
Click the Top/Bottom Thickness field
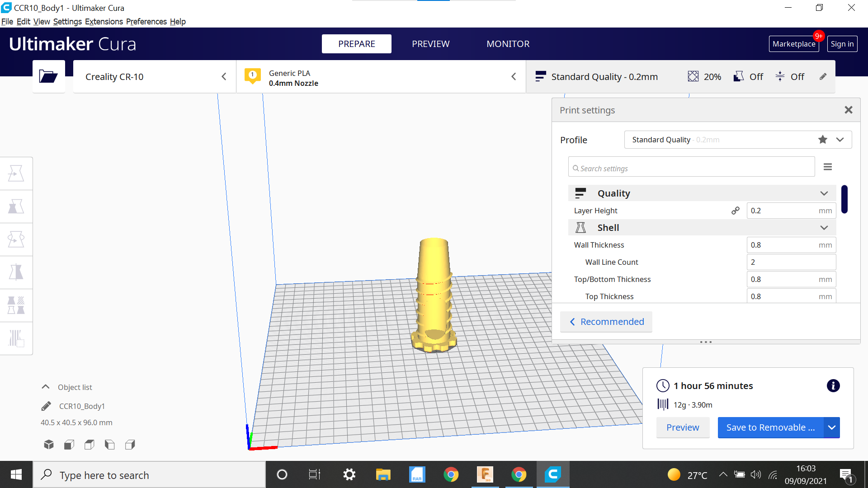point(791,279)
